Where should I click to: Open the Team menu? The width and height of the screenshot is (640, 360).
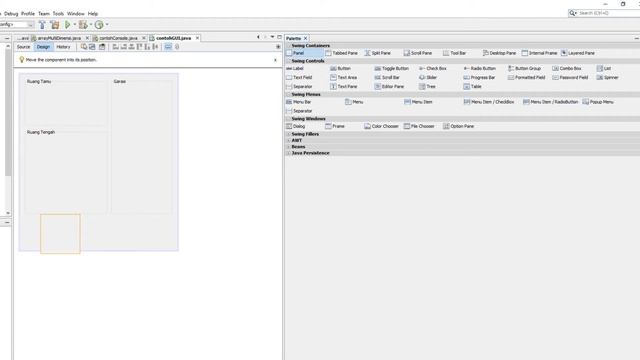44,13
